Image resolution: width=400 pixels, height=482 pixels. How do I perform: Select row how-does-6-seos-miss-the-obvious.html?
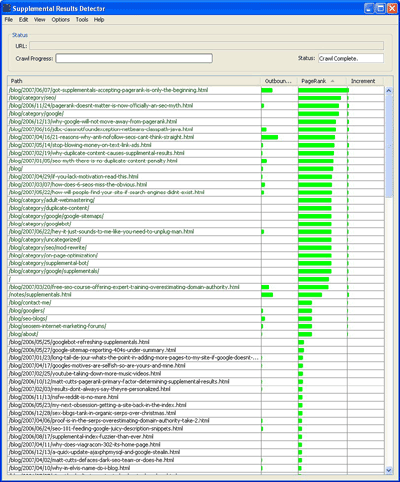196,184
